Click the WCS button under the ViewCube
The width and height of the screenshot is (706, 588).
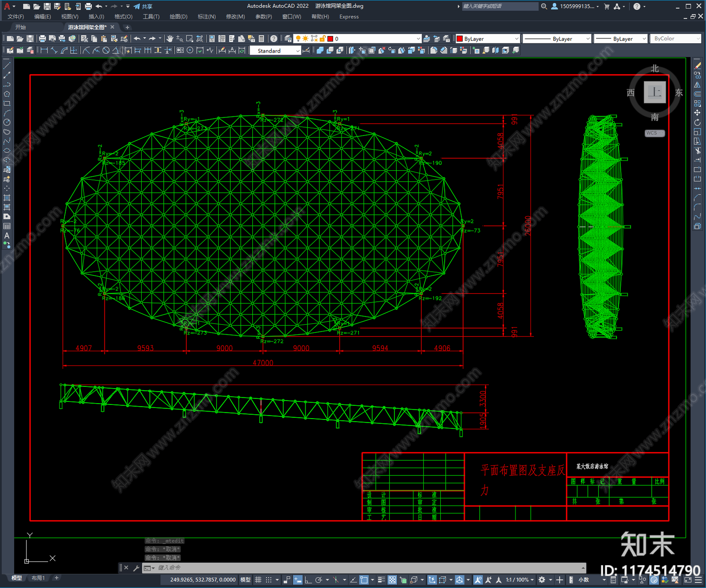click(x=655, y=133)
